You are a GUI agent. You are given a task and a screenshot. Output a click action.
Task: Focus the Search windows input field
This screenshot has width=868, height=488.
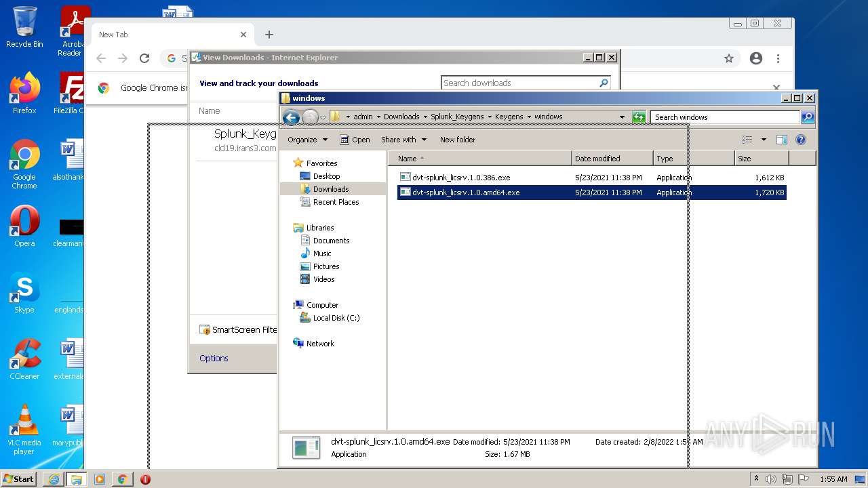click(x=725, y=117)
